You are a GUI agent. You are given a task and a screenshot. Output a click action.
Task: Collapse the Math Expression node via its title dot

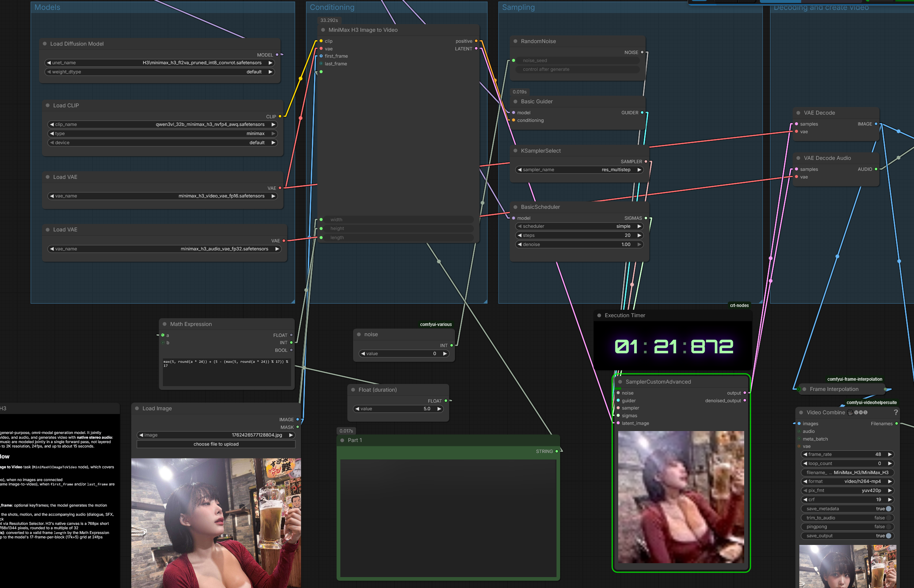point(165,324)
